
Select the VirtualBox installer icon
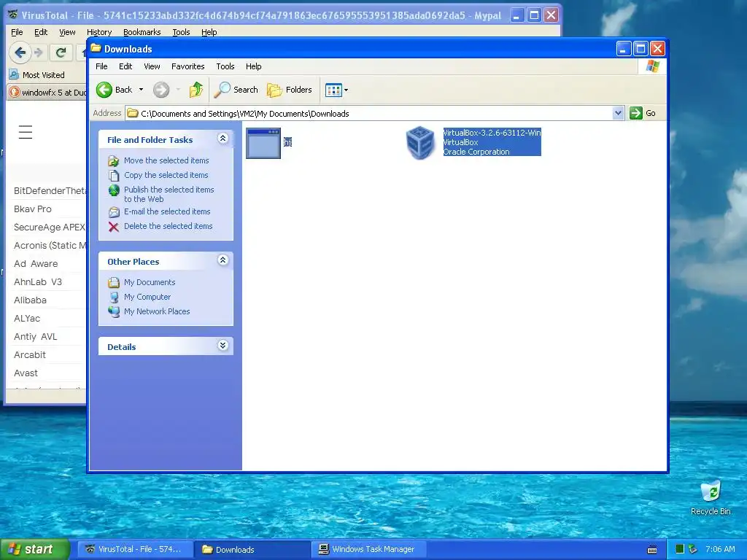click(420, 142)
